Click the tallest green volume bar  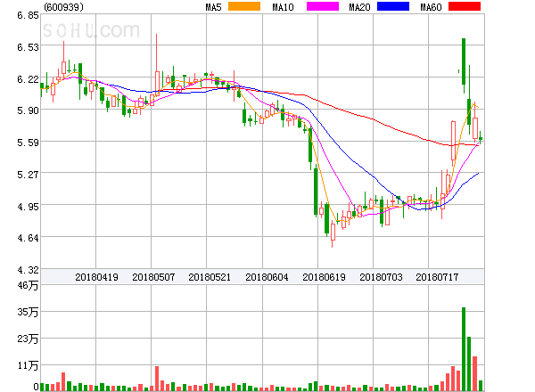click(x=464, y=349)
